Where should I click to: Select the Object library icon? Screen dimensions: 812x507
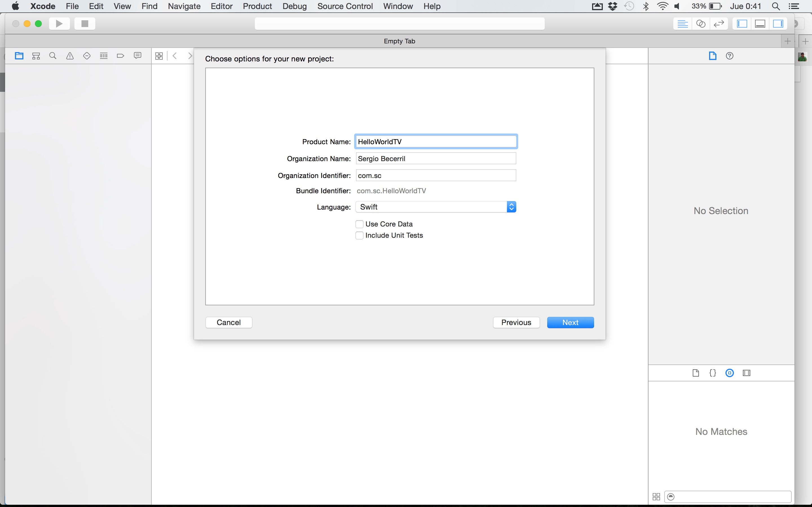point(729,373)
